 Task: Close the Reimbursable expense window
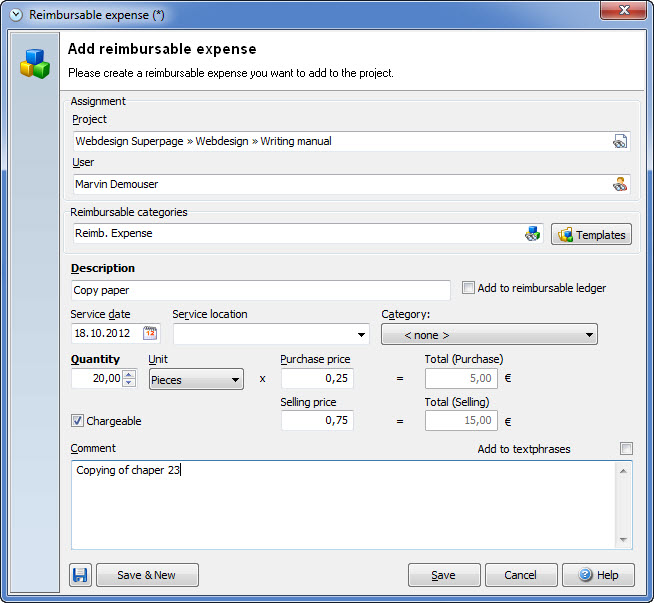coord(624,10)
